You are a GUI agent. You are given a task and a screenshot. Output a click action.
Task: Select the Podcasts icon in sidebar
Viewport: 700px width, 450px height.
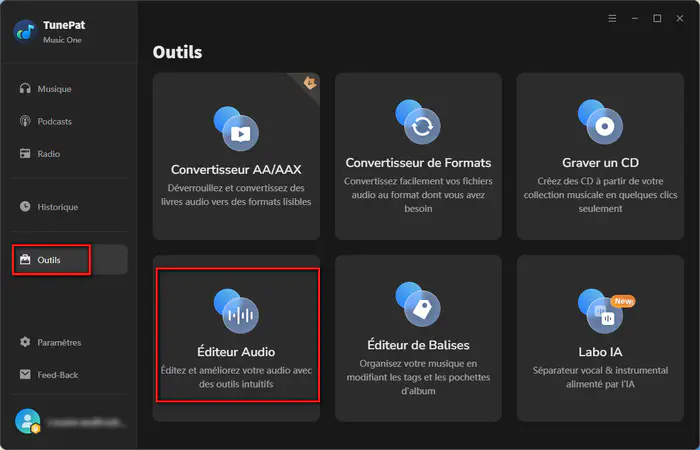pos(25,121)
